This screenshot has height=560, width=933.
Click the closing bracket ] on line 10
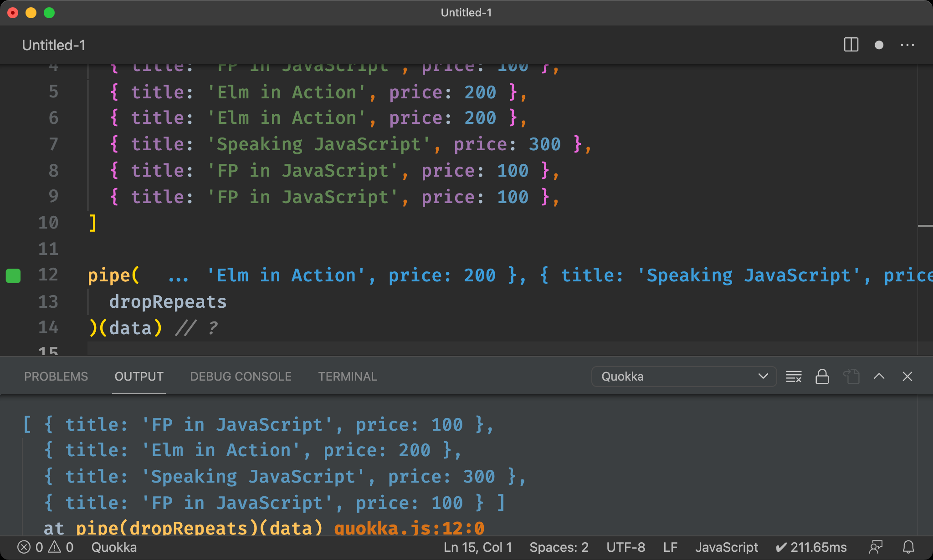pyautogui.click(x=93, y=223)
